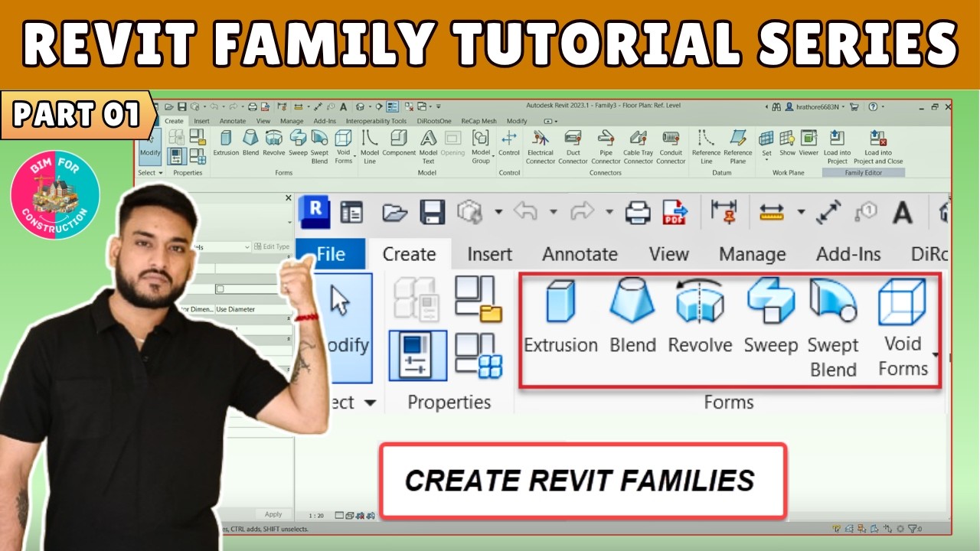This screenshot has height=551, width=980.
Task: Click the Pipe Connector tool
Action: 606,147
